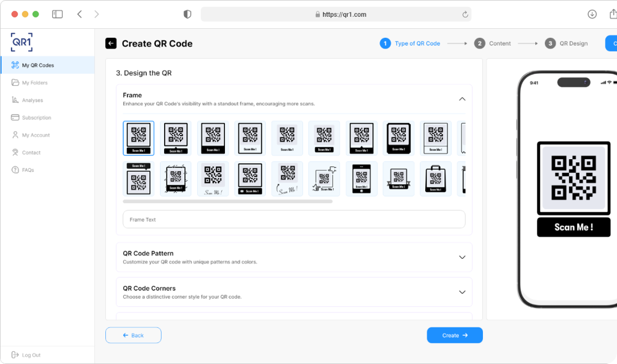The width and height of the screenshot is (617, 364).
Task: Choose the smartphone-shaped QR frame
Action: 361,178
